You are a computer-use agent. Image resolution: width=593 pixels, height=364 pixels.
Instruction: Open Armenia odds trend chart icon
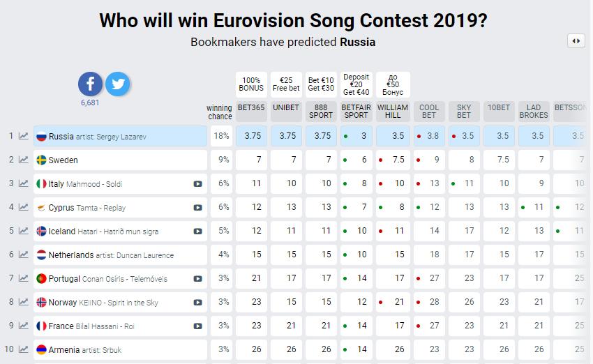[24, 350]
